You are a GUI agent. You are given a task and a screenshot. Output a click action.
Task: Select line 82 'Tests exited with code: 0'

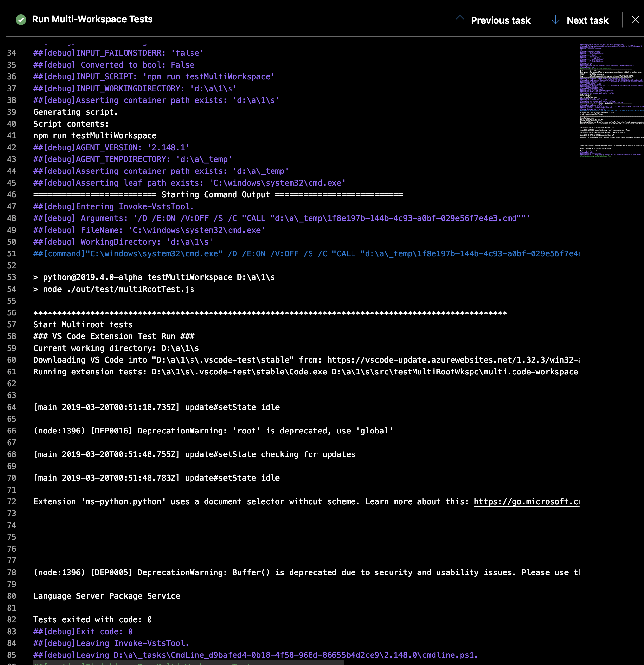click(x=92, y=619)
